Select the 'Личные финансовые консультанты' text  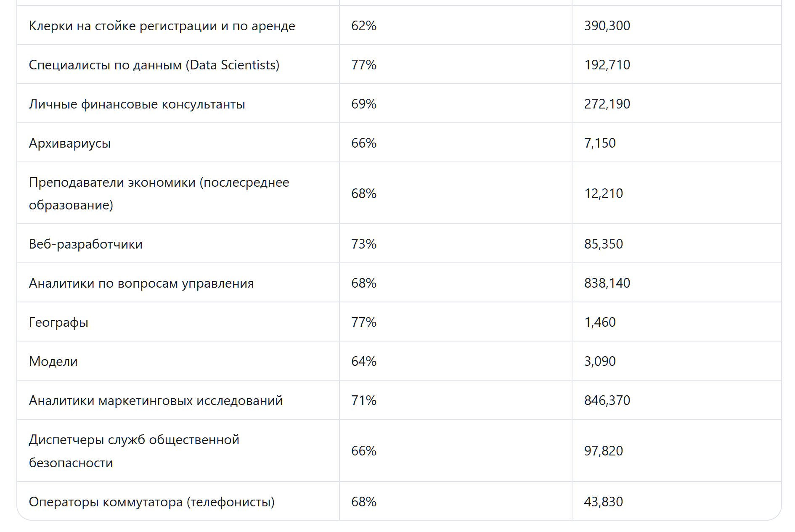[137, 104]
